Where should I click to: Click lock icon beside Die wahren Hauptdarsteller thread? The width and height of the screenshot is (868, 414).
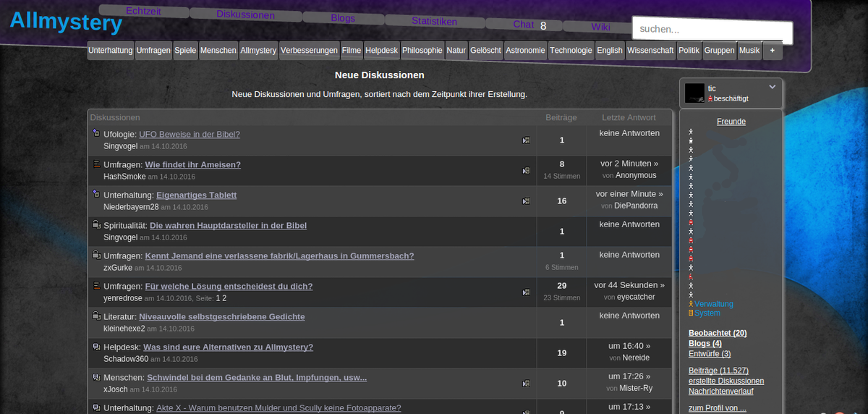tap(96, 224)
